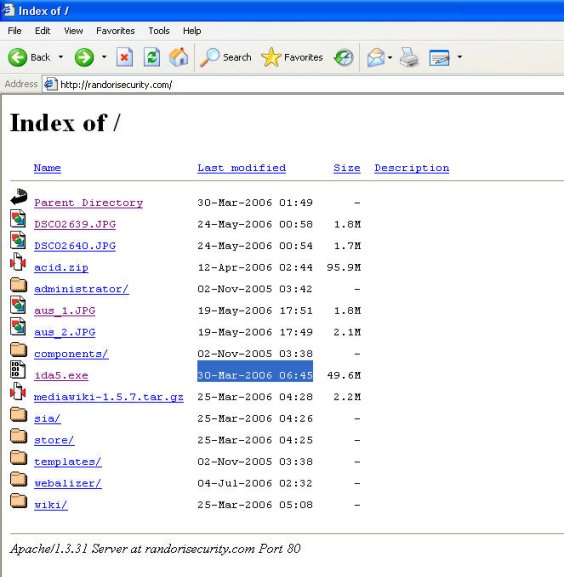Click the green Back arrow button

(29, 57)
